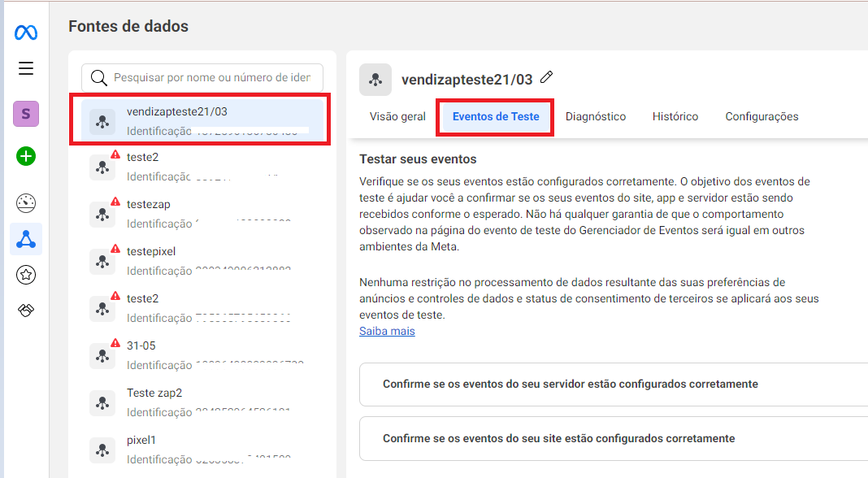Screen dimensions: 868x478
Task: Switch to the Histórico tab
Action: (675, 116)
